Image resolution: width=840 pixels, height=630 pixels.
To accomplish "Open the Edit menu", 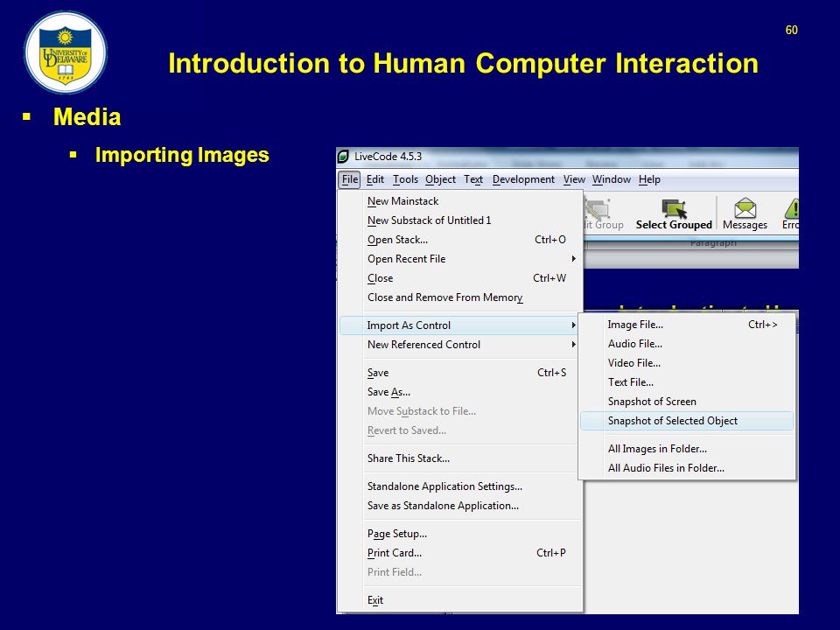I will point(375,179).
